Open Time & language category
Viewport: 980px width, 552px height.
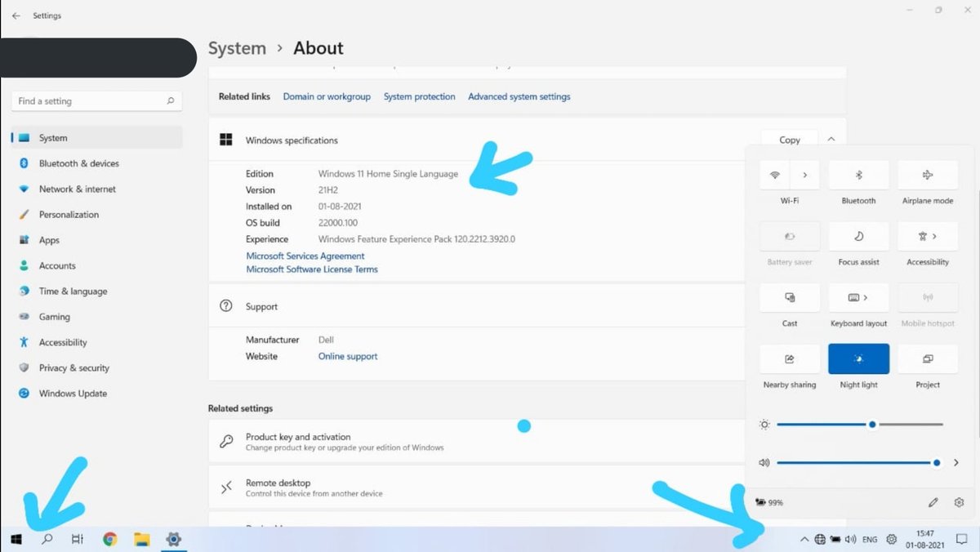point(97,292)
